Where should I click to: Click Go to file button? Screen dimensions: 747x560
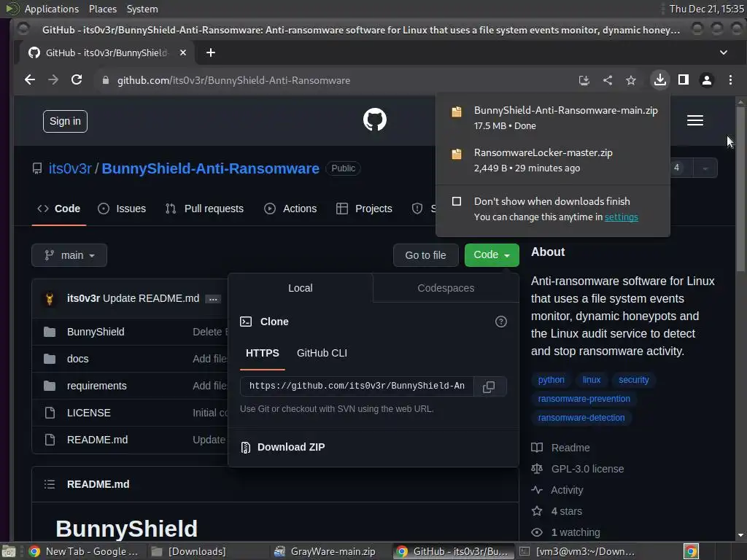click(425, 255)
